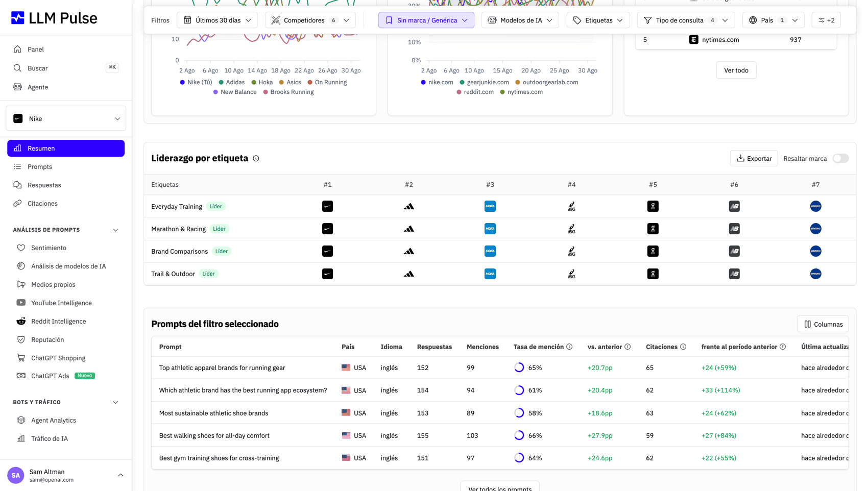Open ChatGPT Ads
Screen dimensions: 868x491
(x=66, y=376)
